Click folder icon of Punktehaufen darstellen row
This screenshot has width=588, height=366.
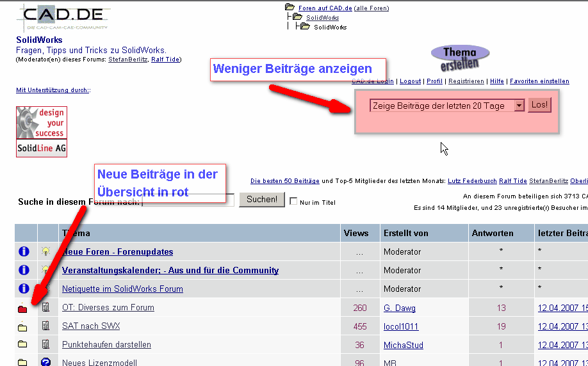[x=22, y=344]
